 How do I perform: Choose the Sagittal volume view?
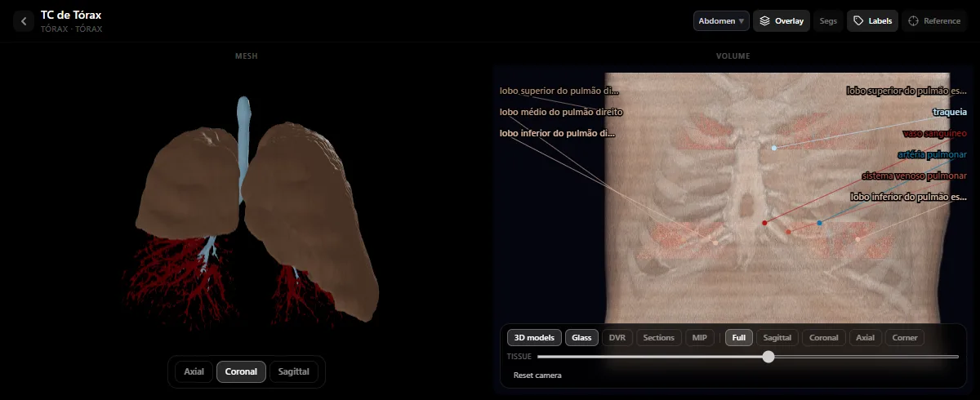pyautogui.click(x=777, y=338)
